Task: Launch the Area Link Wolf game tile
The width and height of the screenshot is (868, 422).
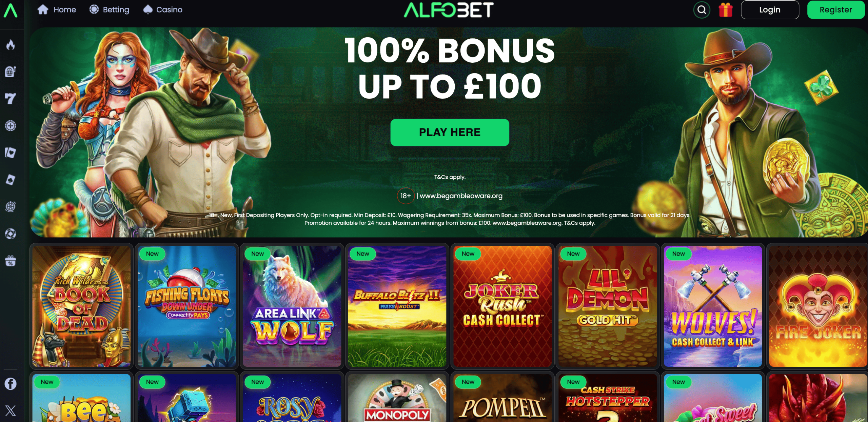Action: coord(292,306)
